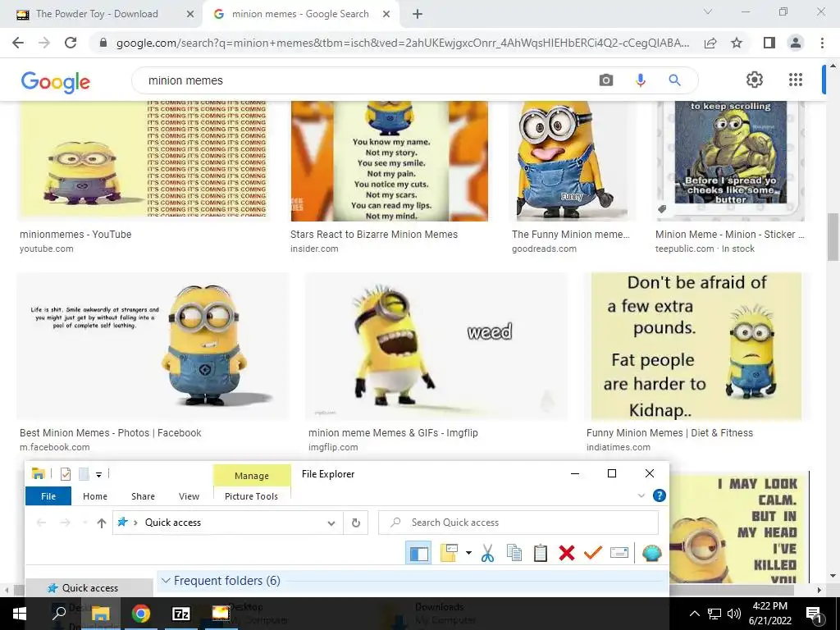Switch to the Home ribbon tab
Image resolution: width=840 pixels, height=630 pixels.
95,496
